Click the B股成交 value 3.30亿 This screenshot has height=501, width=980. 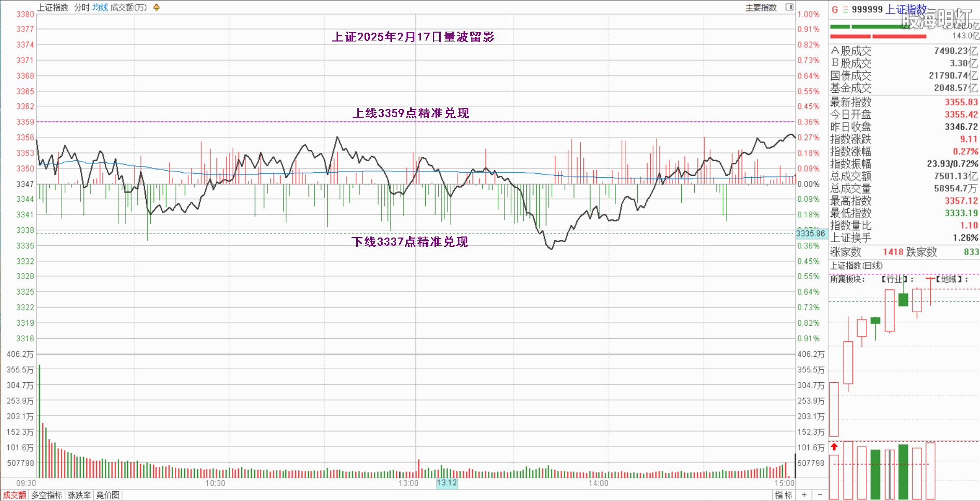963,63
